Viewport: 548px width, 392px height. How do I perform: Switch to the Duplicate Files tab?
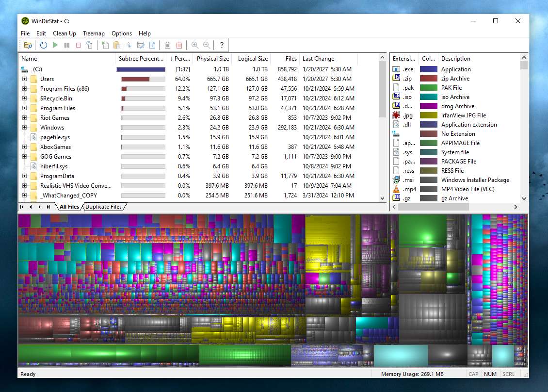click(x=103, y=207)
